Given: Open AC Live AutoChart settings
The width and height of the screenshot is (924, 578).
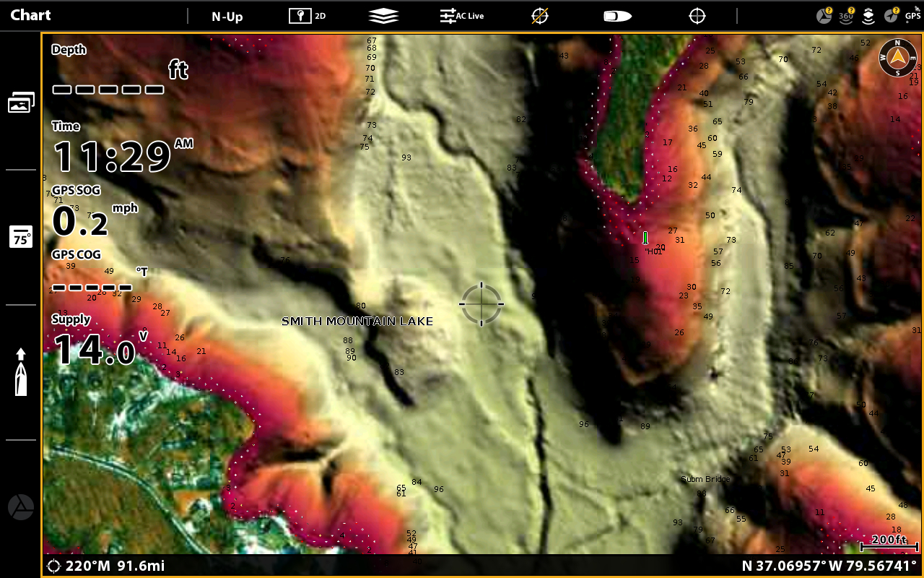Looking at the screenshot, I should [462, 16].
